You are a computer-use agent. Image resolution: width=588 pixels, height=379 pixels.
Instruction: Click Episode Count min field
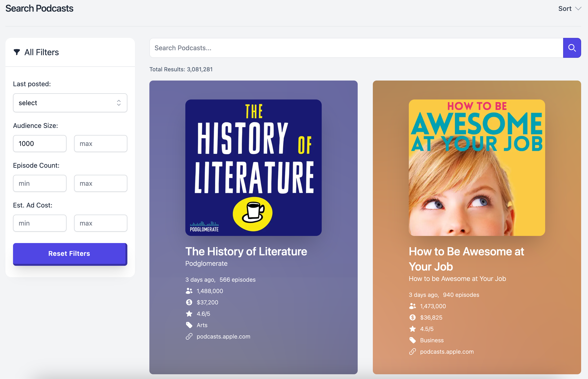(x=40, y=183)
